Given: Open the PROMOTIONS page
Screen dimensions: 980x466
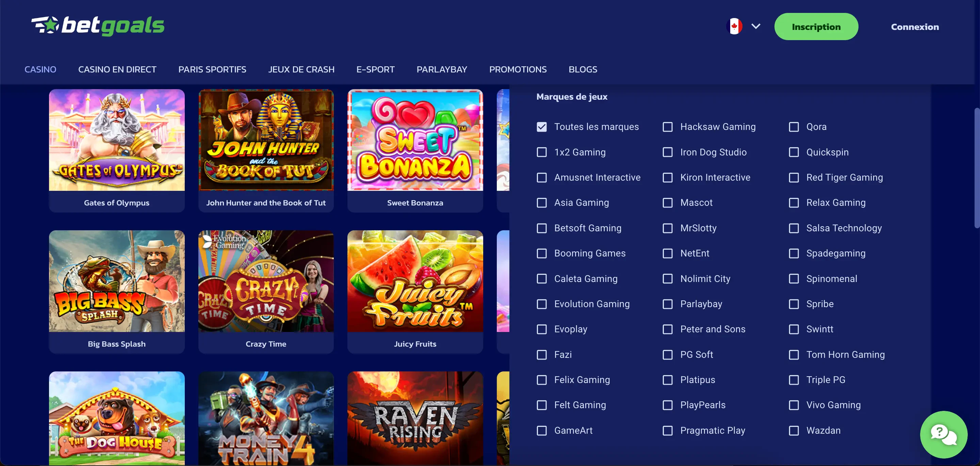Looking at the screenshot, I should coord(518,69).
